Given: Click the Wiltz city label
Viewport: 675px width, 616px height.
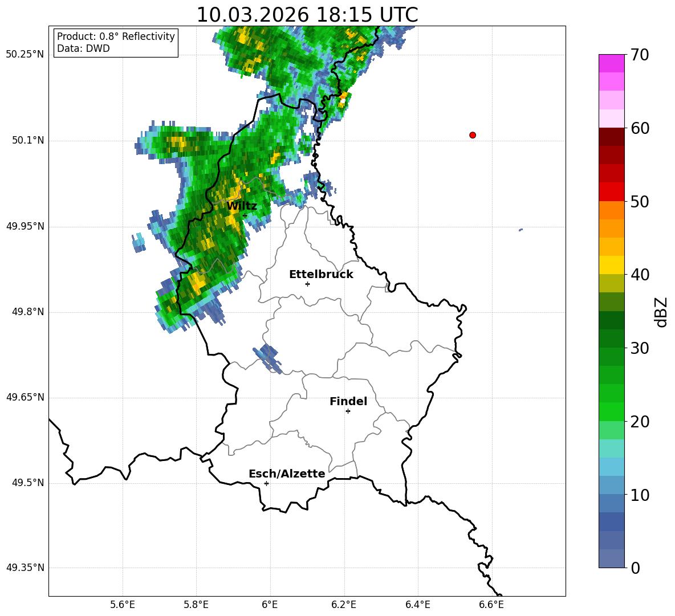Looking at the screenshot, I should (242, 206).
